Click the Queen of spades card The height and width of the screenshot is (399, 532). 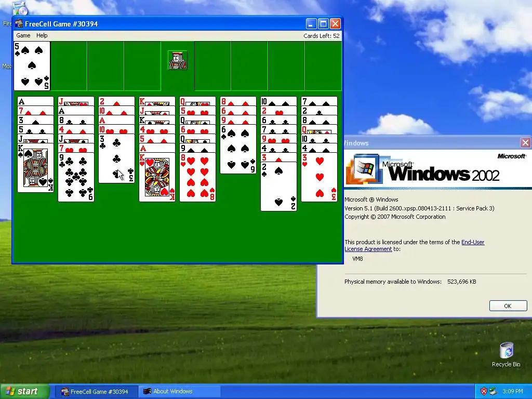tap(197, 120)
